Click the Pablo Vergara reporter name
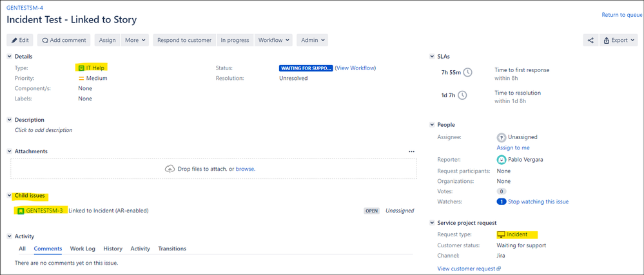The height and width of the screenshot is (275, 644). tap(525, 160)
